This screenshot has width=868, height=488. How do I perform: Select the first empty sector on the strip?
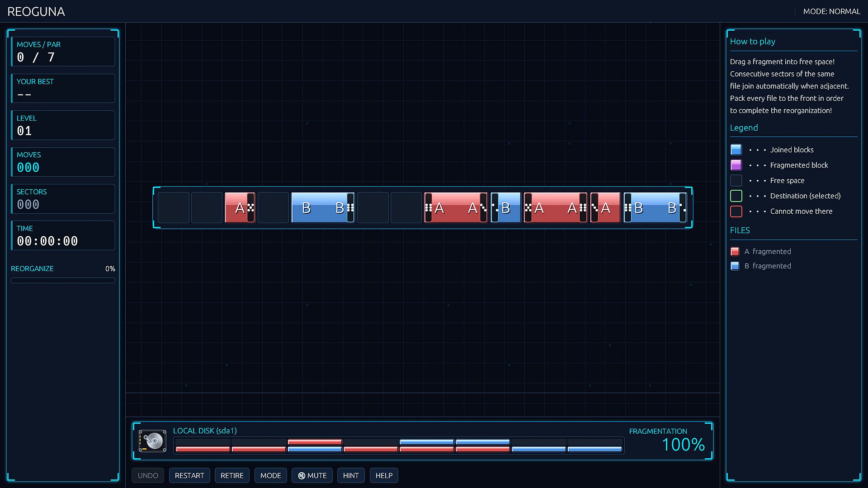(x=174, y=208)
